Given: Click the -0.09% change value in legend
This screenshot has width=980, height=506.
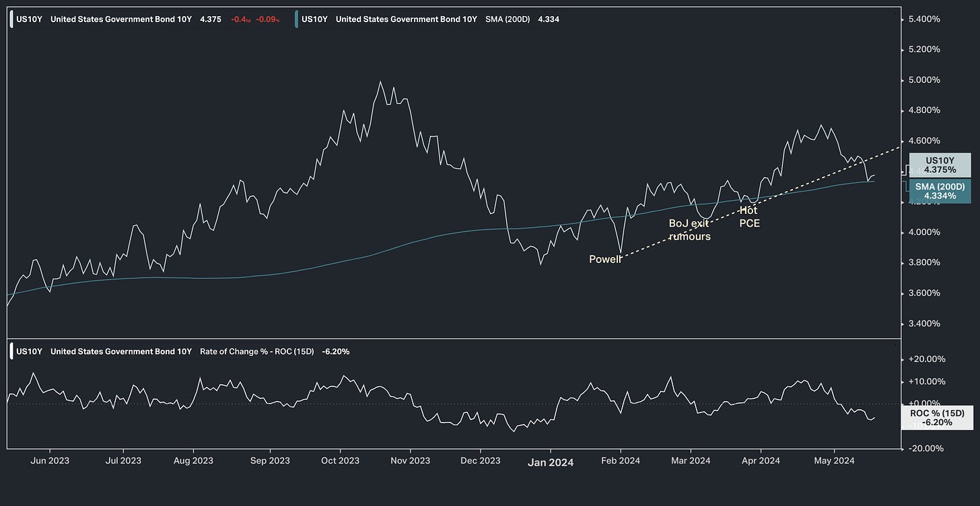Looking at the screenshot, I should [268, 20].
